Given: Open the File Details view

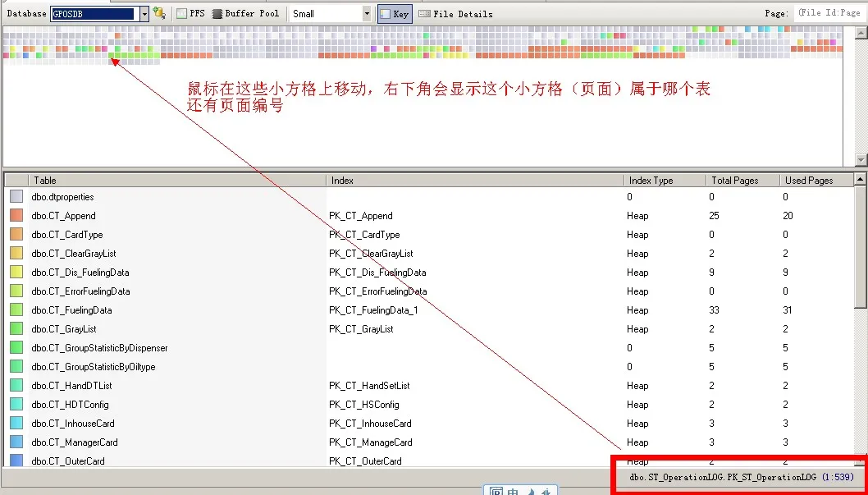Looking at the screenshot, I should 455,15.
